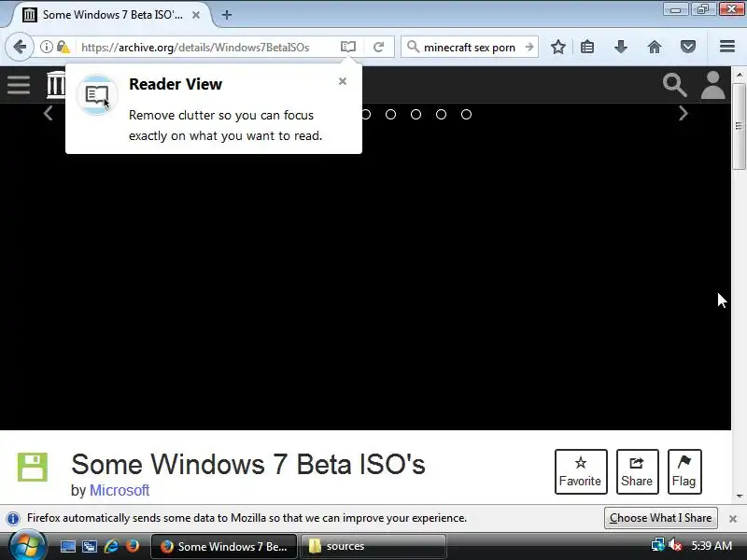
Task: Switch to the sources folder taskbar button
Action: (x=373, y=546)
